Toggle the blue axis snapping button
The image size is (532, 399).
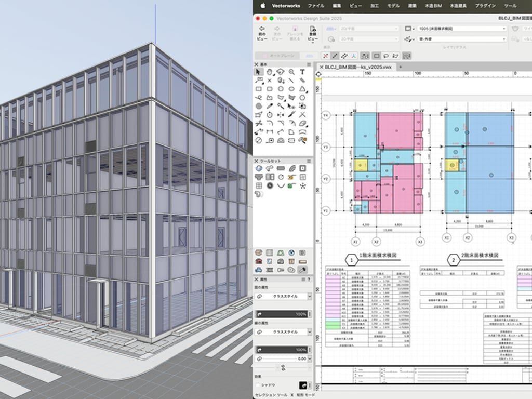(353, 56)
